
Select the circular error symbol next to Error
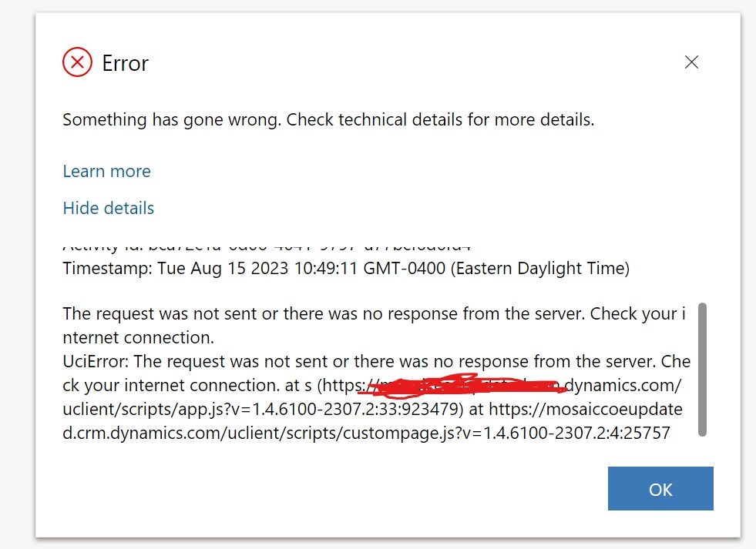[x=76, y=63]
